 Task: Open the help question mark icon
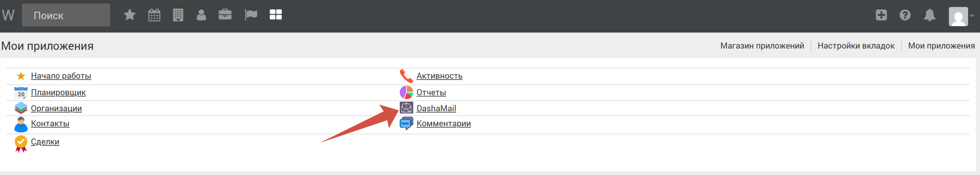coord(905,15)
